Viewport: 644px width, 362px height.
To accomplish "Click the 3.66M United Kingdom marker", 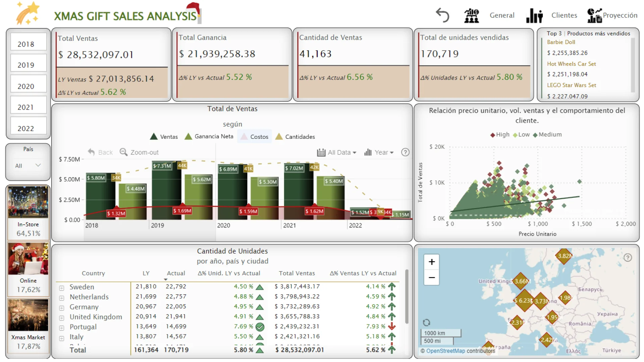I will 521,281.
